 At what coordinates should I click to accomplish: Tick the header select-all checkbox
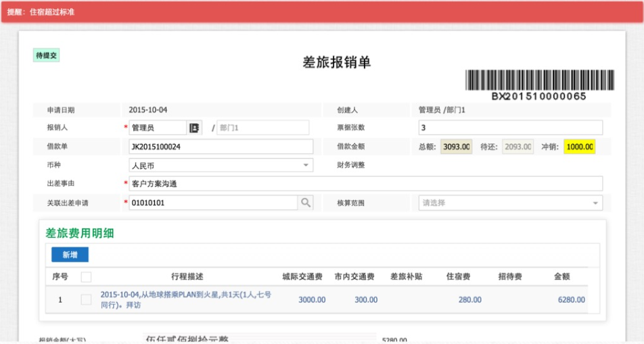pos(86,277)
